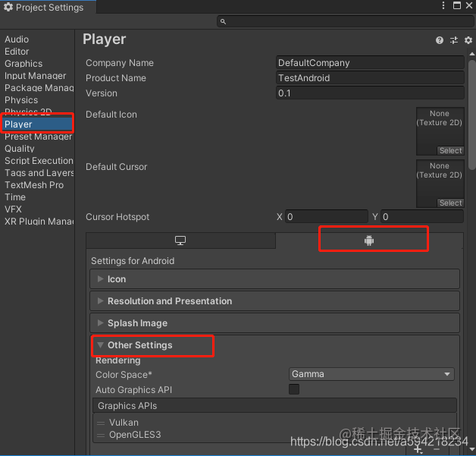Open Input Manager settings
The height and width of the screenshot is (456, 476).
(36, 76)
